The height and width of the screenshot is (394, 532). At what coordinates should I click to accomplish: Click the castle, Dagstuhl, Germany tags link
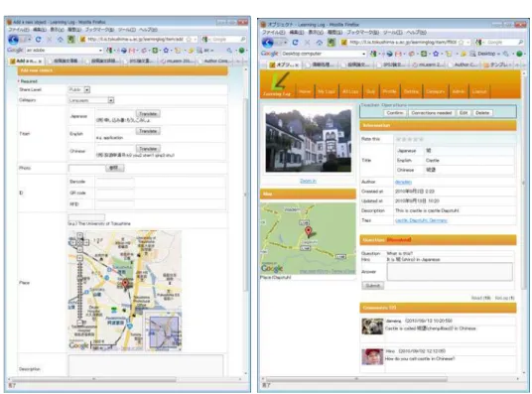pos(421,220)
